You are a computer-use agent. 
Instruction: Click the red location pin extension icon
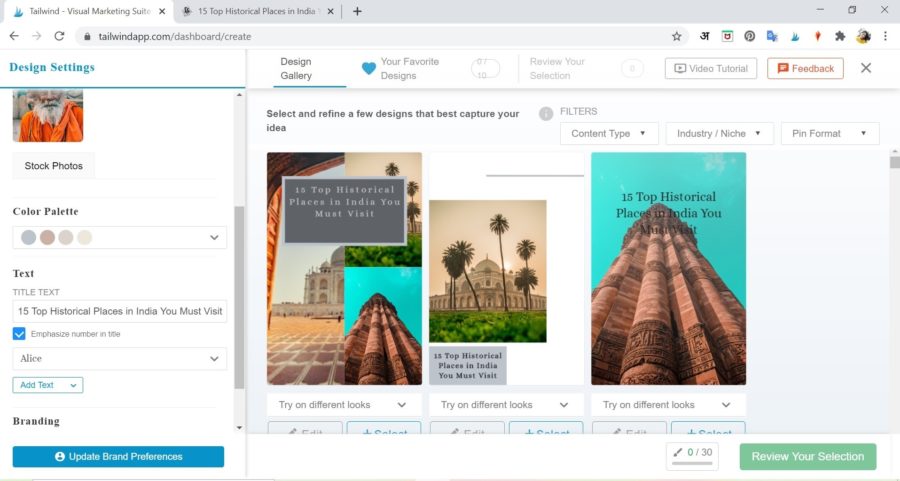click(x=817, y=36)
